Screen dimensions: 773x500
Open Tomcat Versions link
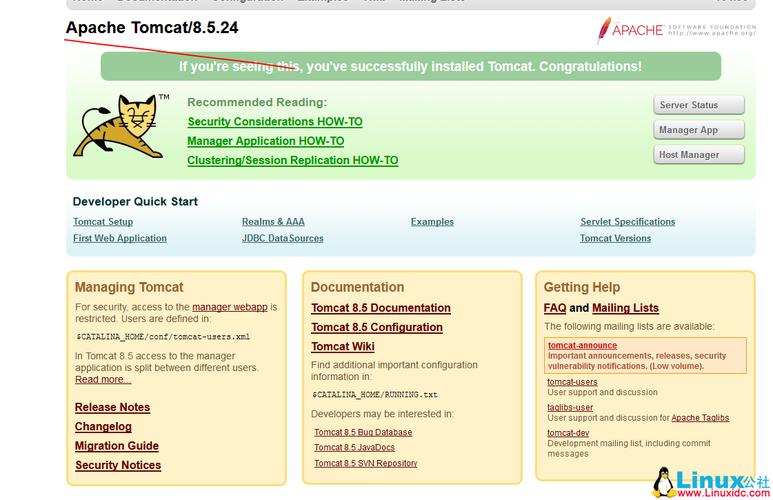(x=615, y=238)
